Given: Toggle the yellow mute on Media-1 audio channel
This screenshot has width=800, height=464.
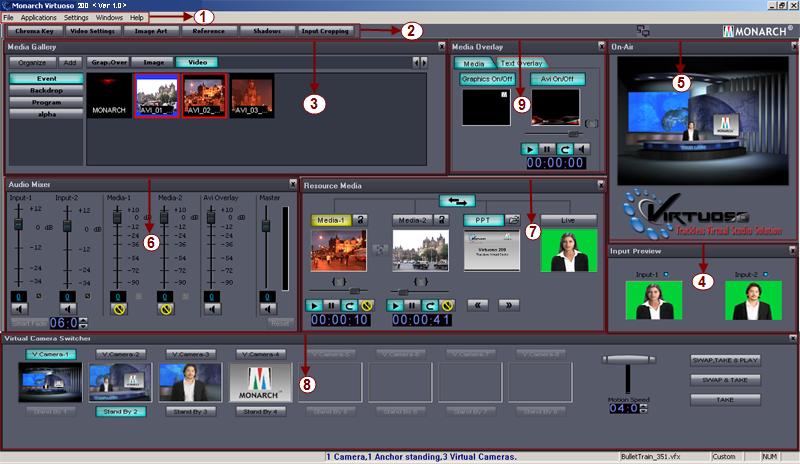Looking at the screenshot, I should (119, 309).
